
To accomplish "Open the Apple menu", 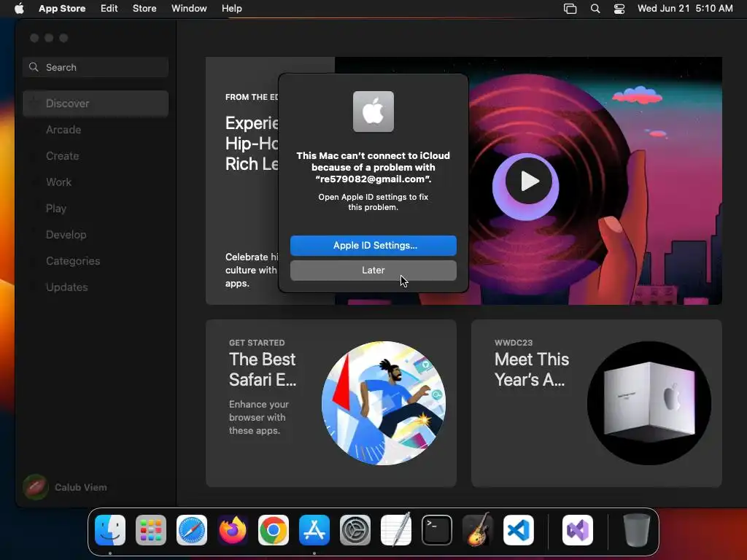I will pos(19,8).
